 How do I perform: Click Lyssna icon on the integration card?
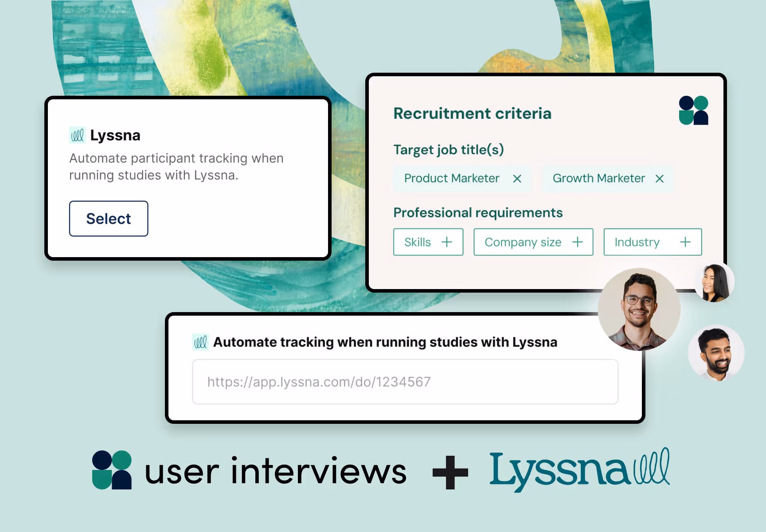(77, 135)
